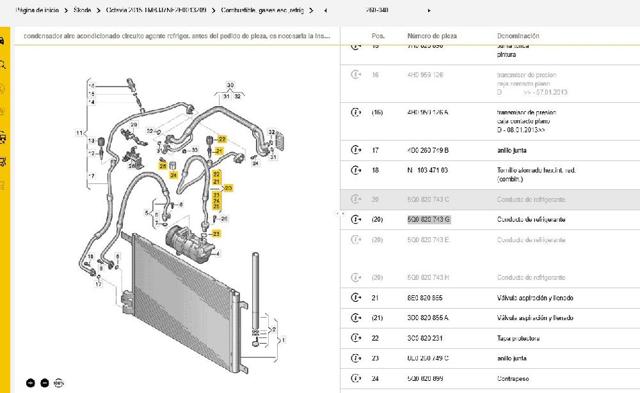Select part number 5Q0 820 899

[x=425, y=378]
